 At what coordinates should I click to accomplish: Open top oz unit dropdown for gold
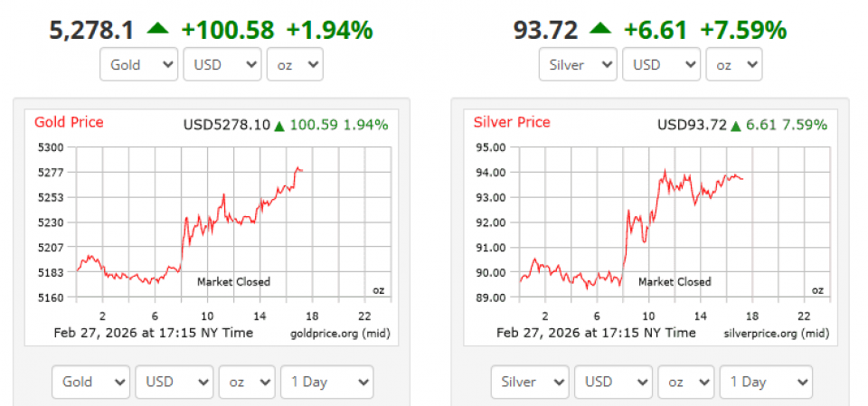pos(295,65)
